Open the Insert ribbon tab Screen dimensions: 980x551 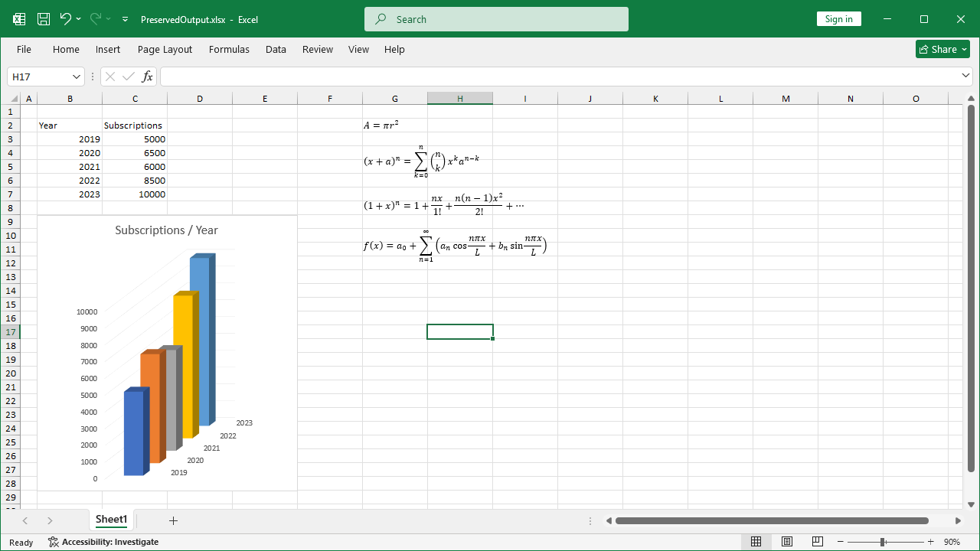click(x=108, y=49)
